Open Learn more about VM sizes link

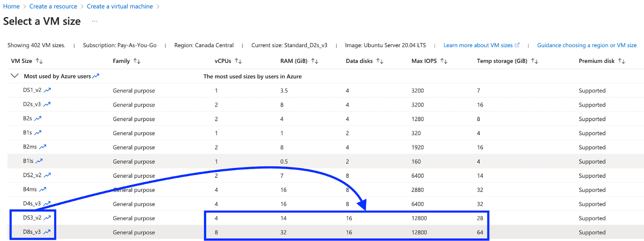481,45
